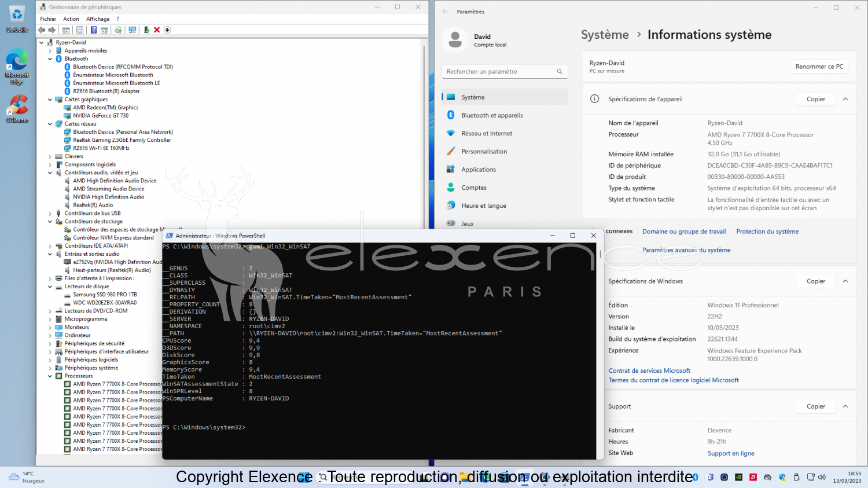868x488 pixels.
Task: Click the red AMD icon in system tray
Action: point(753,478)
